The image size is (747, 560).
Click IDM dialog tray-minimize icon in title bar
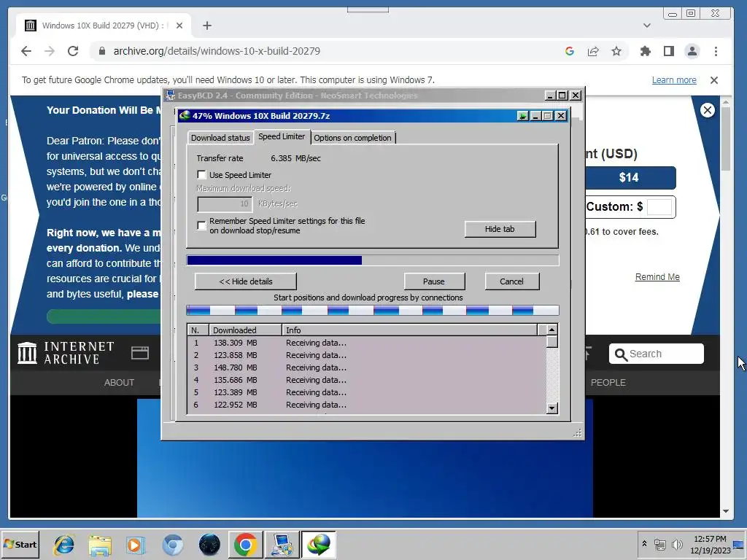pyautogui.click(x=522, y=116)
